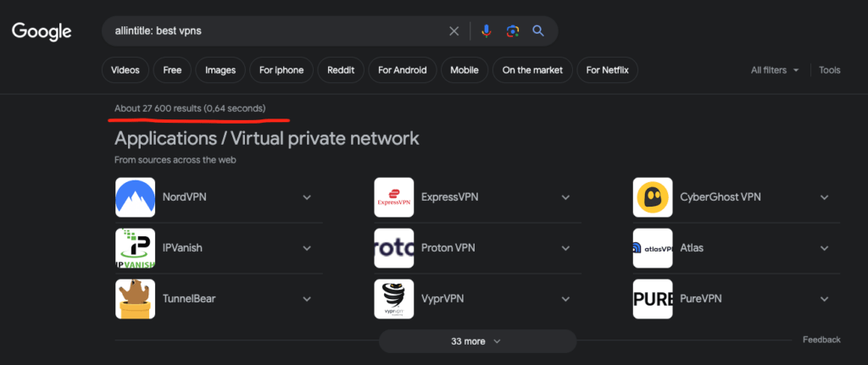
Task: Expand the IPVanish entry chevron
Action: (x=307, y=248)
